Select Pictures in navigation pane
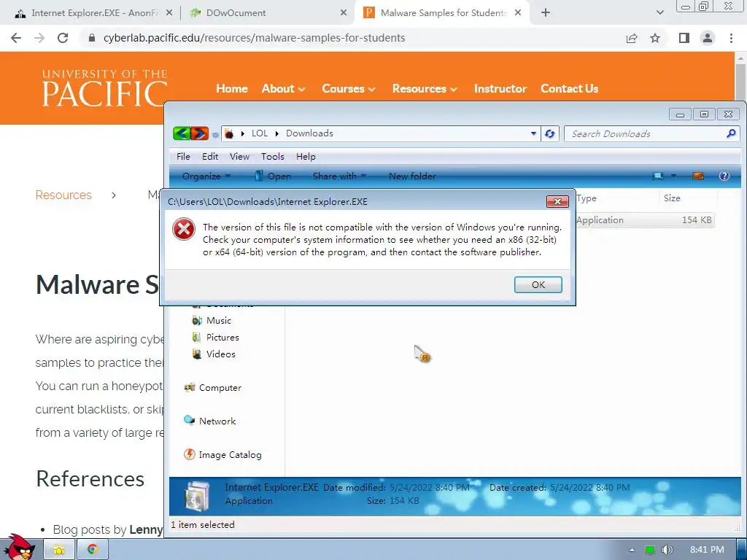The width and height of the screenshot is (747, 560). click(x=215, y=337)
